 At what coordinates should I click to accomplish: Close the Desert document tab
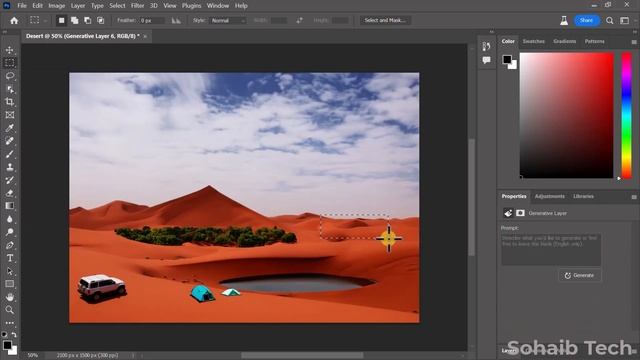click(145, 36)
